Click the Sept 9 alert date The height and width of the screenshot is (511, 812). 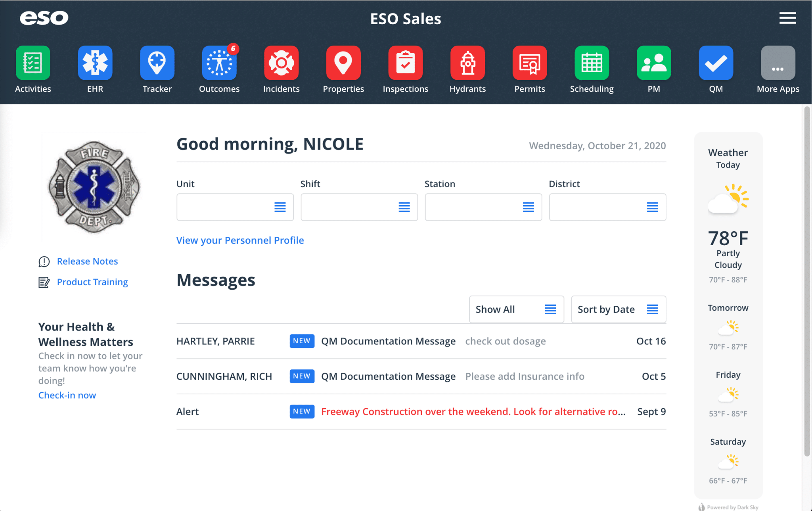pos(651,412)
